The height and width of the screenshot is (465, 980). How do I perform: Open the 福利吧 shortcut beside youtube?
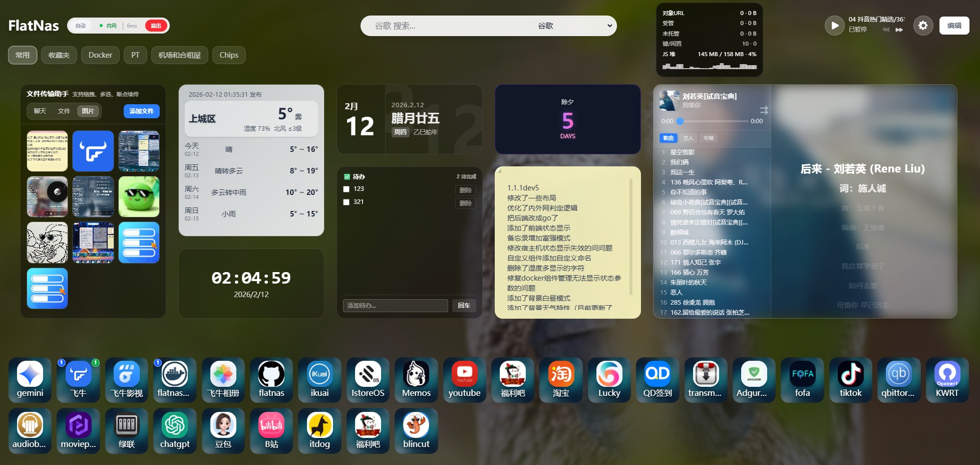[x=513, y=380]
